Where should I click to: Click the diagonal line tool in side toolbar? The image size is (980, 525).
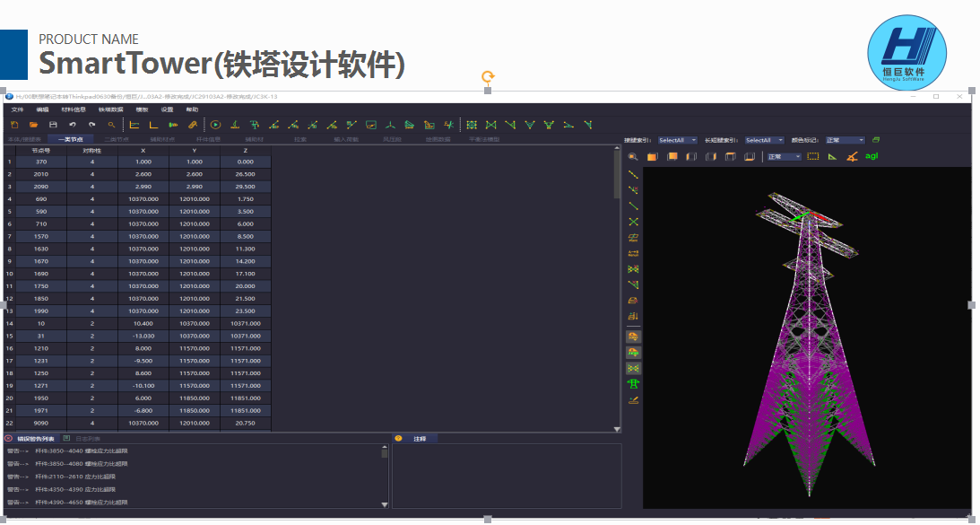[633, 175]
